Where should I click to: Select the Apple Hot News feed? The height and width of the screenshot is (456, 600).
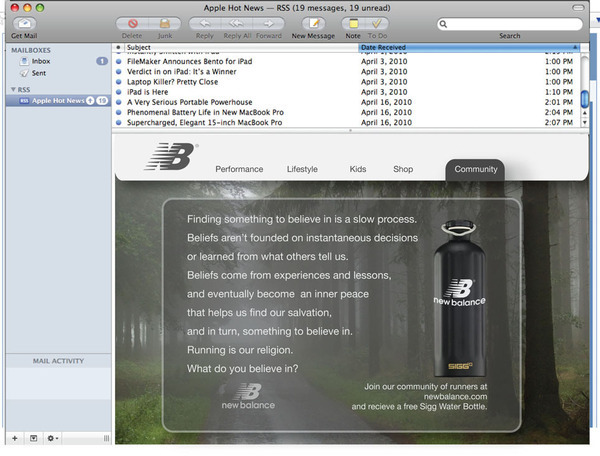point(58,101)
